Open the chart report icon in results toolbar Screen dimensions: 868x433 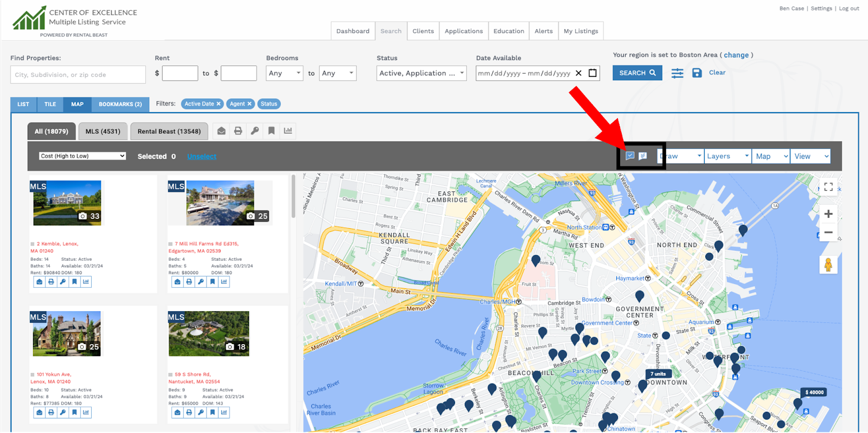click(x=288, y=131)
